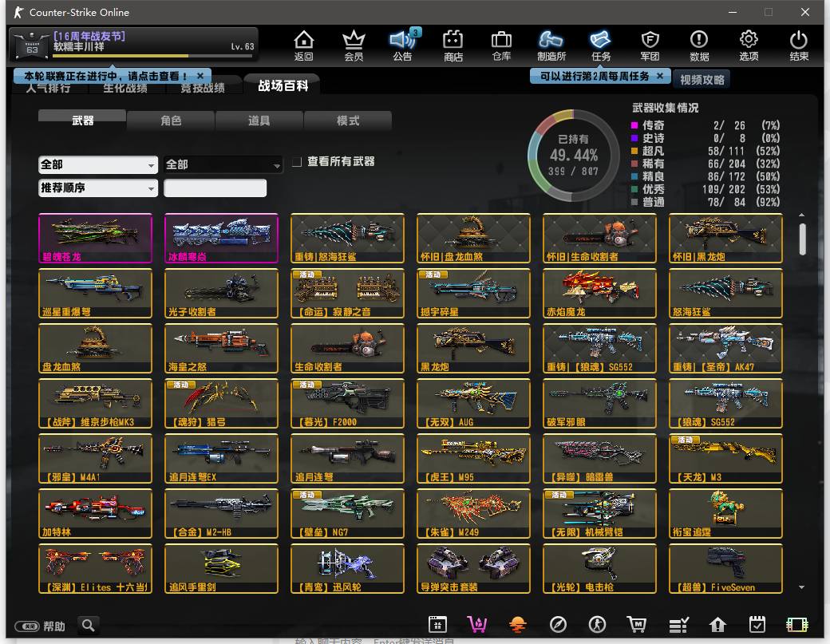Click the shopping cart M icon
This screenshot has height=644, width=830.
(x=636, y=625)
